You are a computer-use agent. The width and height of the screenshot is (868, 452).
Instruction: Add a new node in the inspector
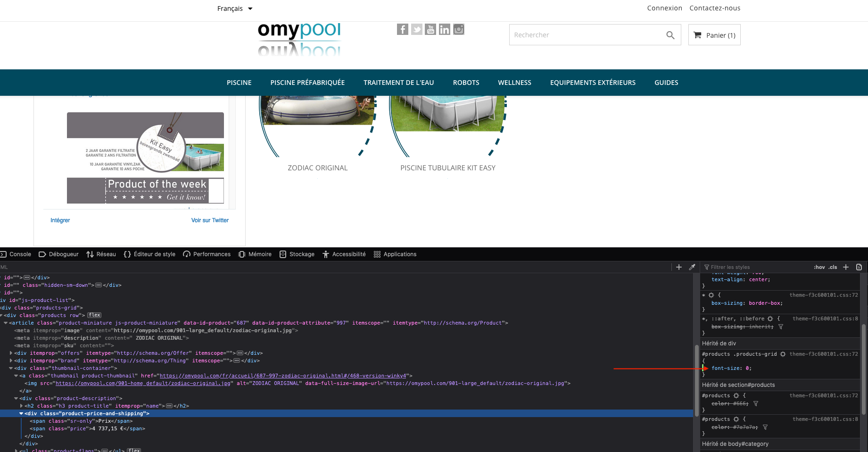[x=679, y=267]
